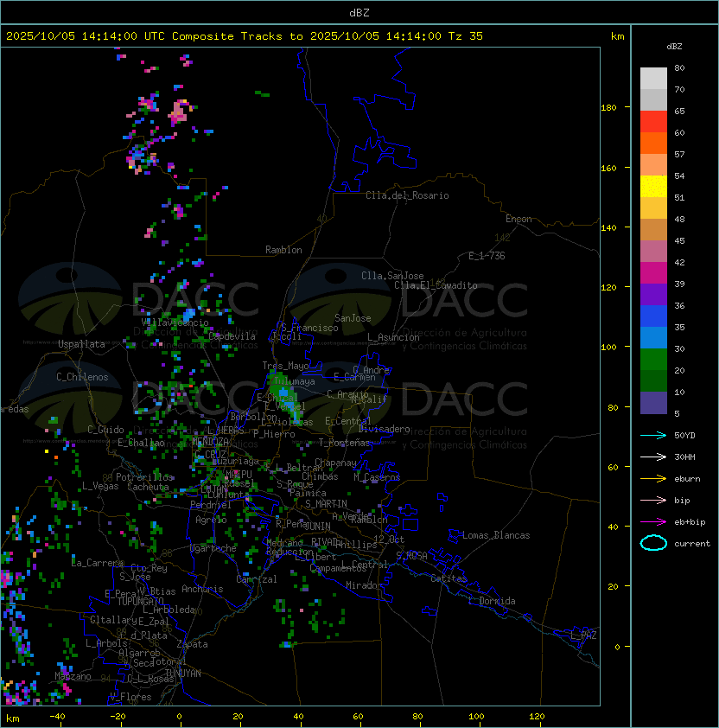Viewport: 719px width, 728px height.
Task: Click the 'S_Francisco' map label
Action: pos(309,328)
